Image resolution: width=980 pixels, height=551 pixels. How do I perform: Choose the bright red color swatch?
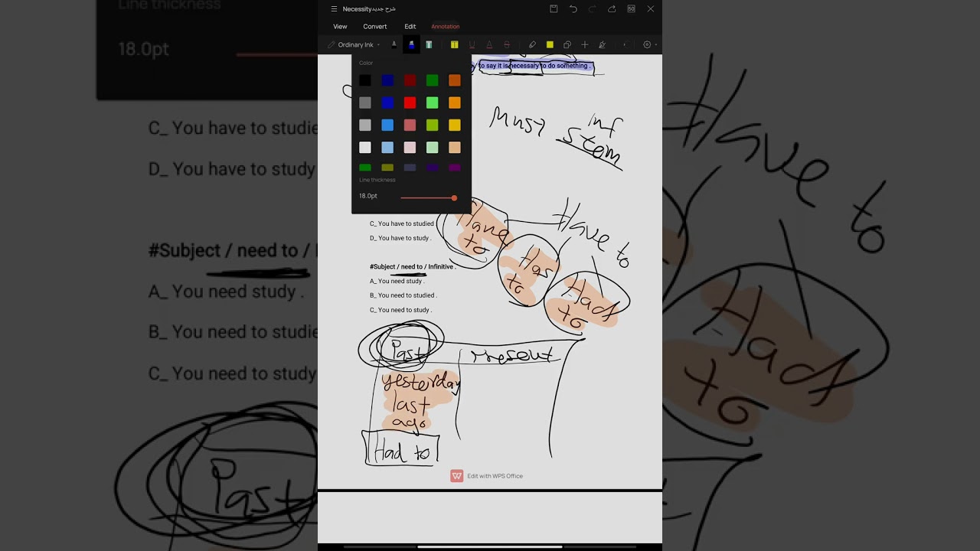pyautogui.click(x=410, y=103)
